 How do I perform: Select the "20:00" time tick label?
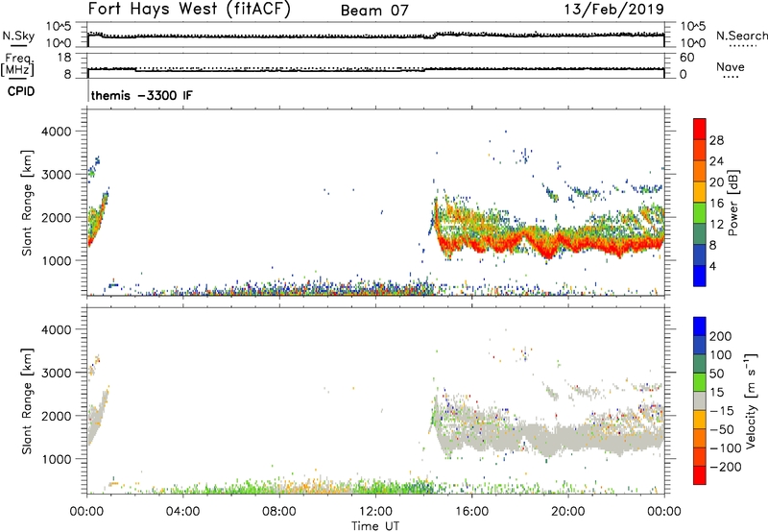(x=568, y=512)
